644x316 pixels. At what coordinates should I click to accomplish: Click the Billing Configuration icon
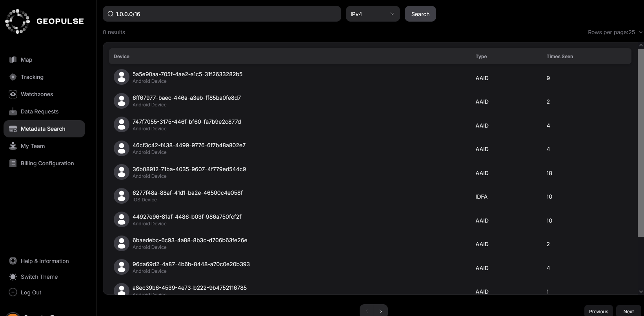pos(13,163)
